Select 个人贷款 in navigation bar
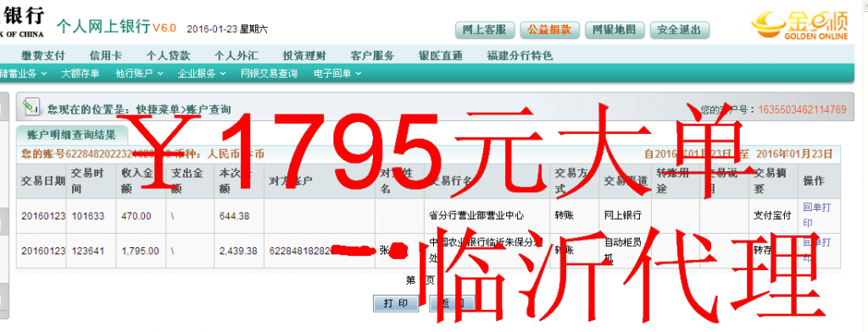Viewport: 868px width, 332px height. [169, 55]
